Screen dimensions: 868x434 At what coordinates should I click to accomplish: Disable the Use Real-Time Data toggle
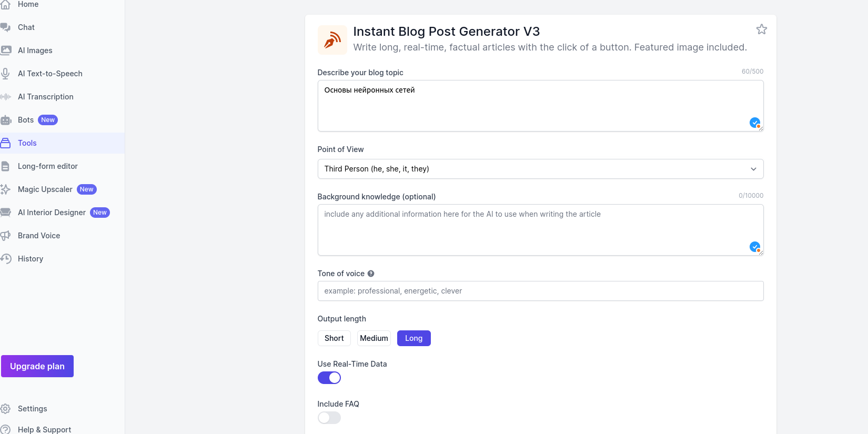click(329, 378)
